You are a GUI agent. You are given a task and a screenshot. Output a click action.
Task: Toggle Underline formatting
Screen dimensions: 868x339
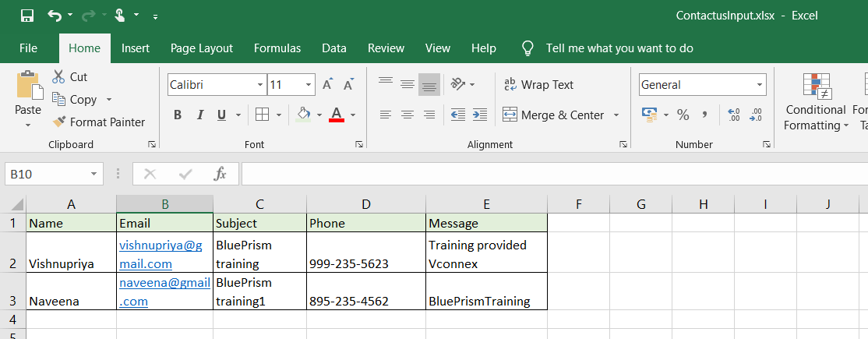tap(222, 115)
